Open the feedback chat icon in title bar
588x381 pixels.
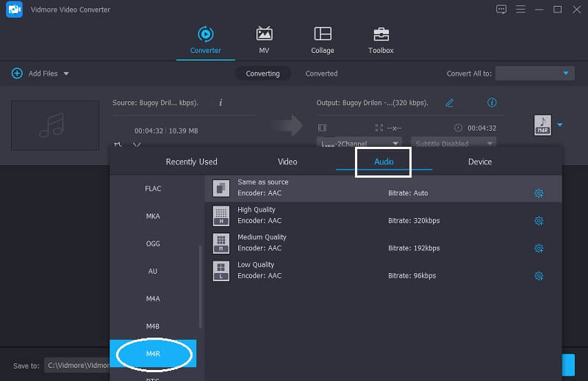pyautogui.click(x=501, y=10)
